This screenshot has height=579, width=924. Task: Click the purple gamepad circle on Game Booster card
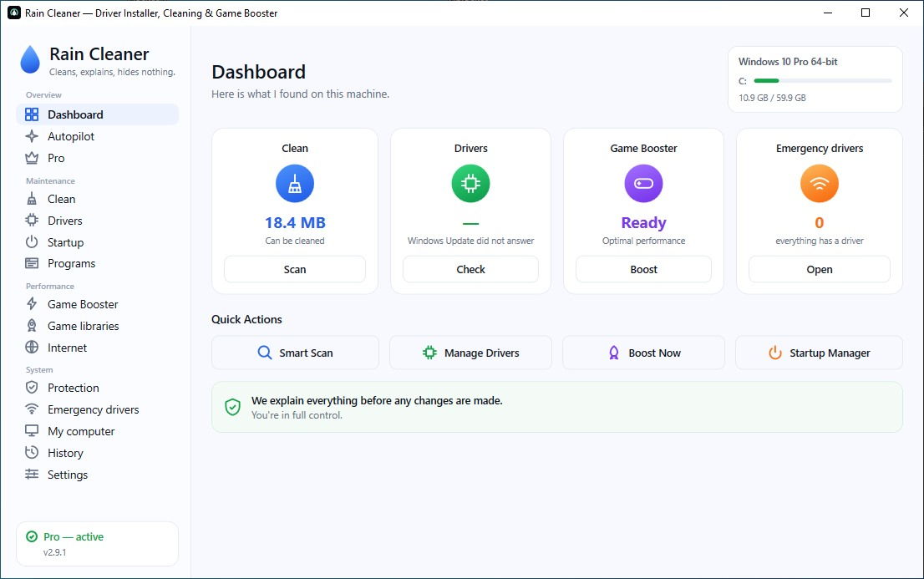(643, 183)
